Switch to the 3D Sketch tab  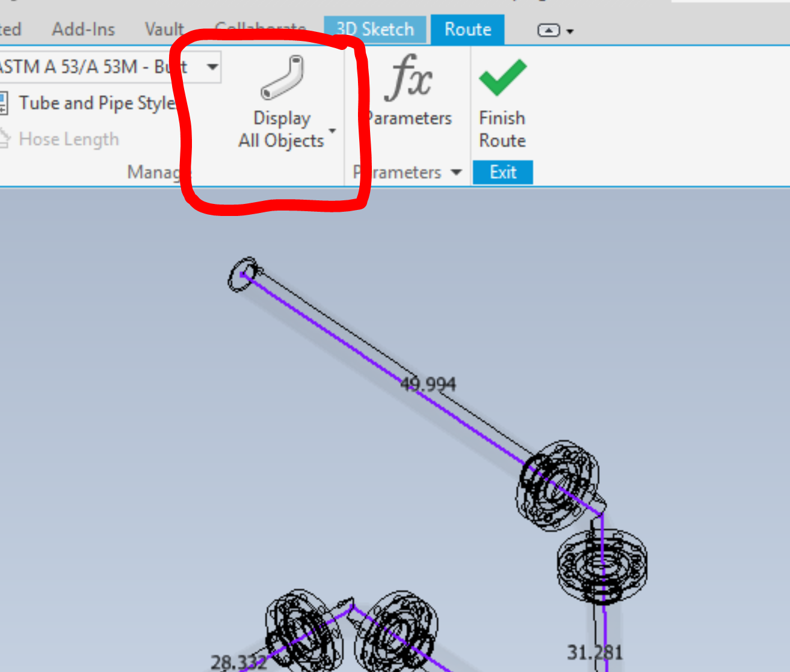[x=374, y=28]
